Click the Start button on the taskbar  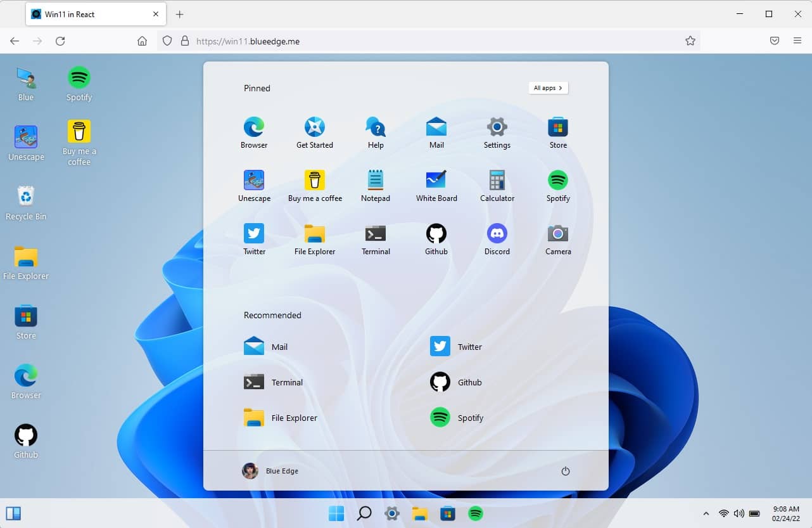click(x=336, y=513)
